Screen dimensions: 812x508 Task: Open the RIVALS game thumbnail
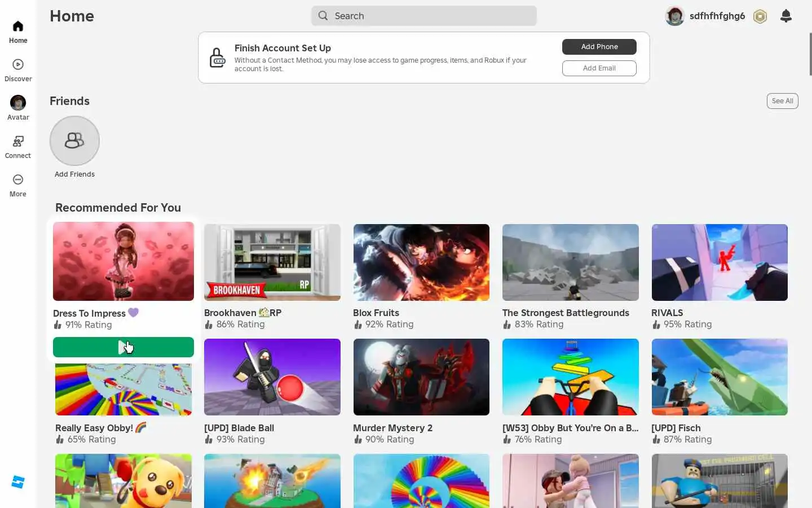point(720,262)
